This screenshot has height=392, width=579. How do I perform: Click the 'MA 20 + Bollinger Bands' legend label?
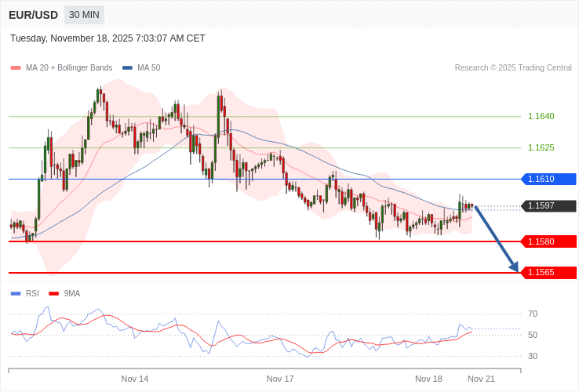click(x=69, y=68)
